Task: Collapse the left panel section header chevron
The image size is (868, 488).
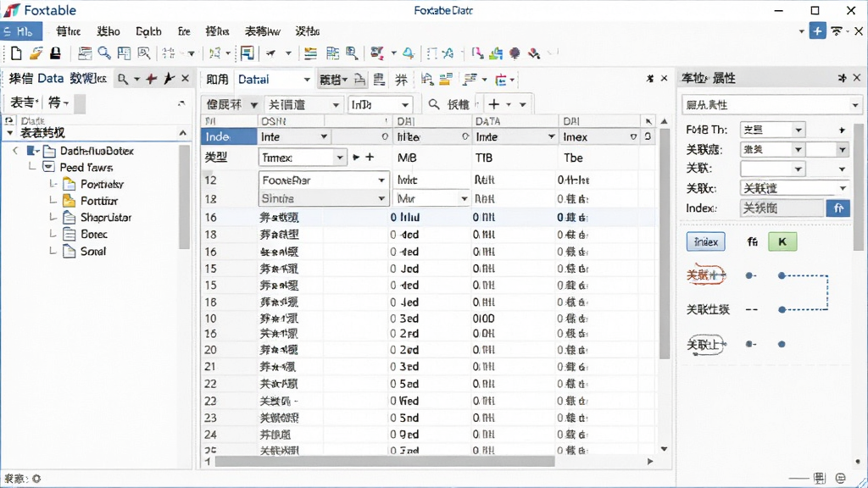Action: (x=183, y=133)
